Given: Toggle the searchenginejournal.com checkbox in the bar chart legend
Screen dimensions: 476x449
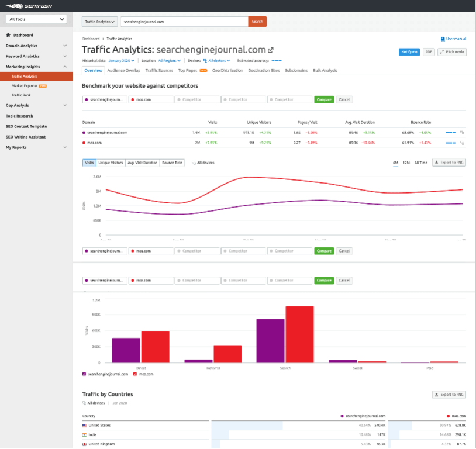Looking at the screenshot, I should pyautogui.click(x=84, y=374).
